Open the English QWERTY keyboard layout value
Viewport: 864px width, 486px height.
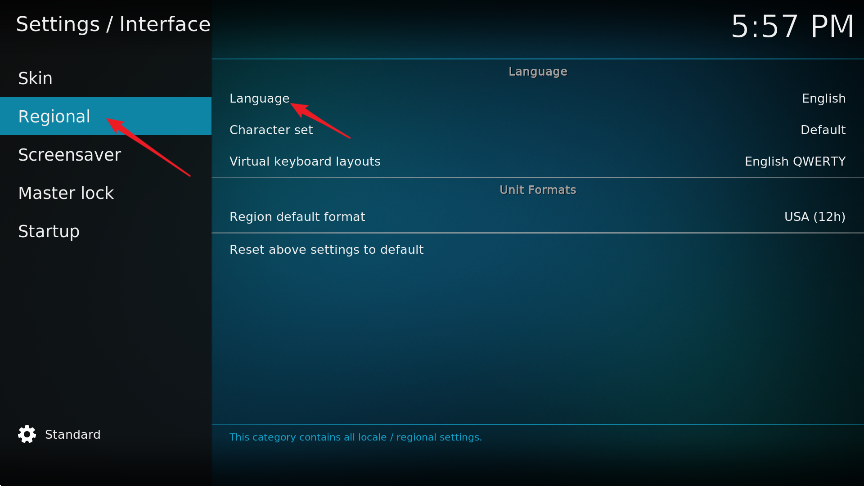point(795,161)
